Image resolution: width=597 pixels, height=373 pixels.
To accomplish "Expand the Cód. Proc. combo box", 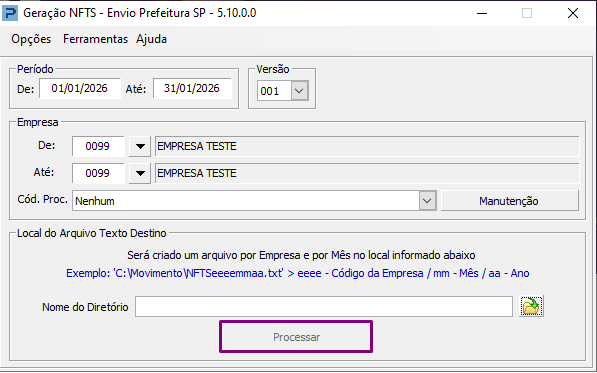I will [x=427, y=201].
